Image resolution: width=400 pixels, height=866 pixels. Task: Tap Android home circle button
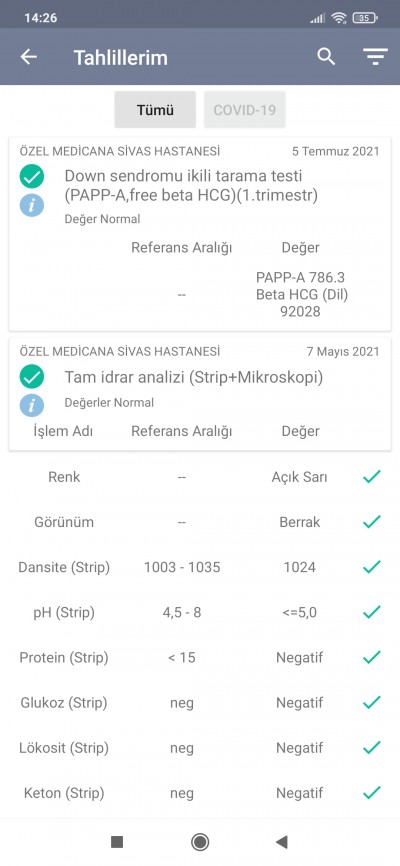pos(199,842)
